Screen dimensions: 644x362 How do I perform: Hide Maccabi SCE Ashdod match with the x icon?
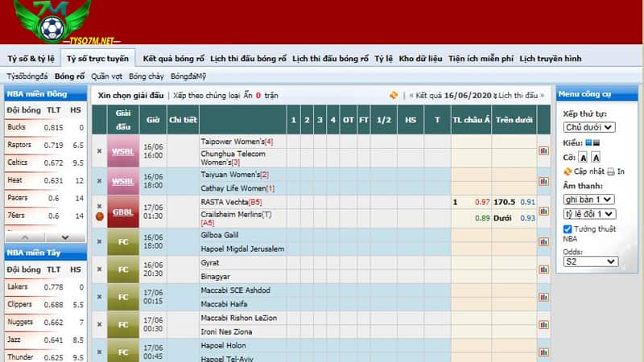pos(99,297)
